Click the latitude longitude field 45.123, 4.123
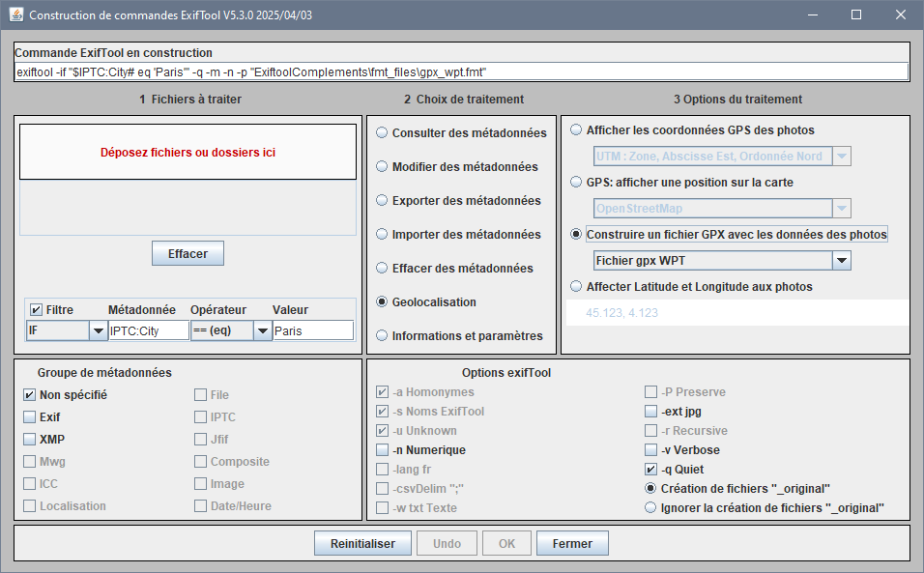This screenshot has width=924, height=573. [737, 313]
